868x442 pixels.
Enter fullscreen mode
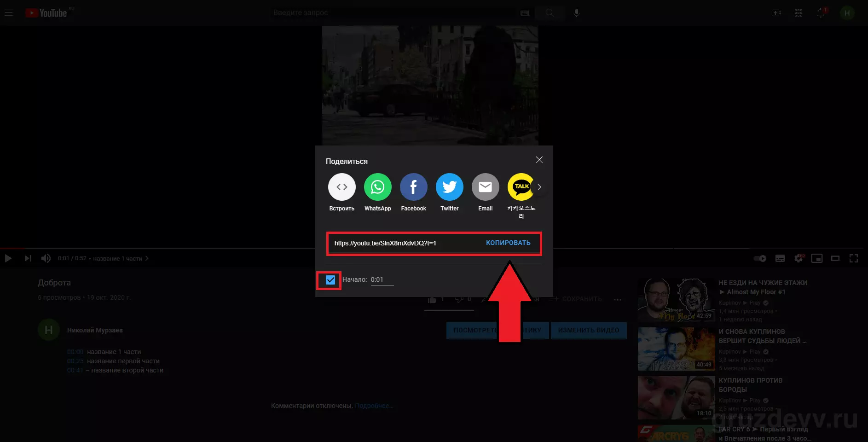[853, 258]
